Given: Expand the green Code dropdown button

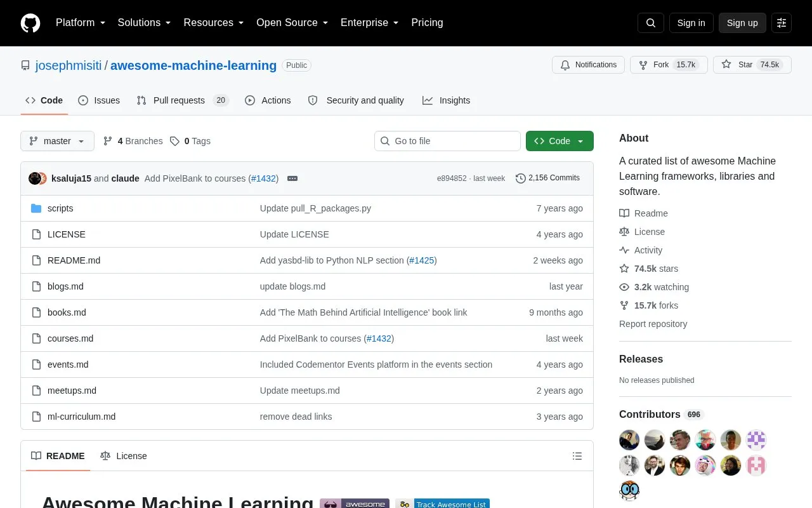Looking at the screenshot, I should point(560,141).
